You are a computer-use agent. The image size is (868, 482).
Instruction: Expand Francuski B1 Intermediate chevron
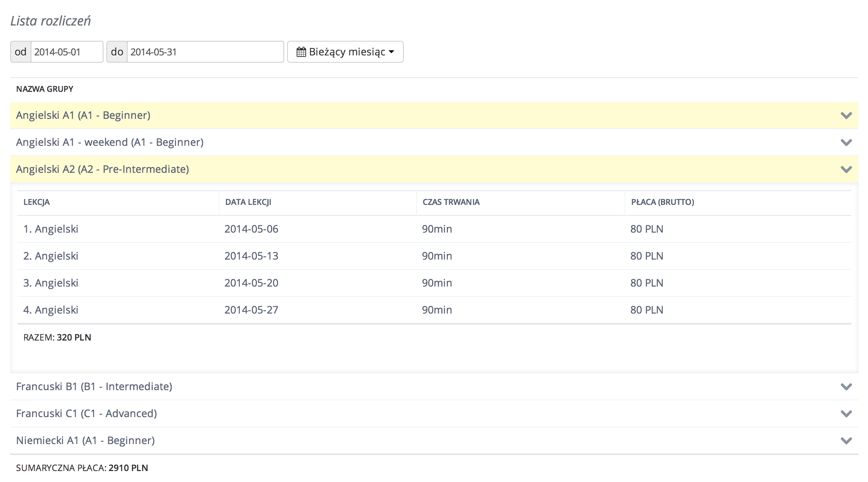click(x=846, y=387)
